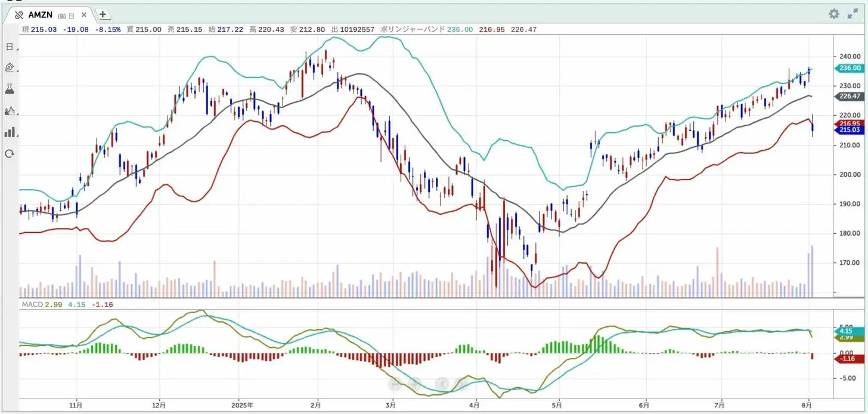
Task: Click the tall volume bar near 8月
Action: click(x=812, y=271)
